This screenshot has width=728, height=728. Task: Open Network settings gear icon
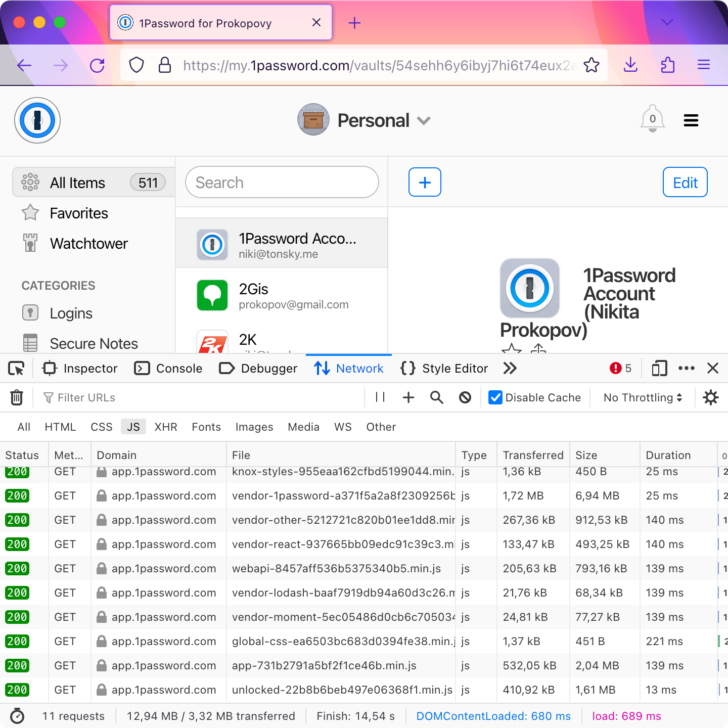[711, 398]
